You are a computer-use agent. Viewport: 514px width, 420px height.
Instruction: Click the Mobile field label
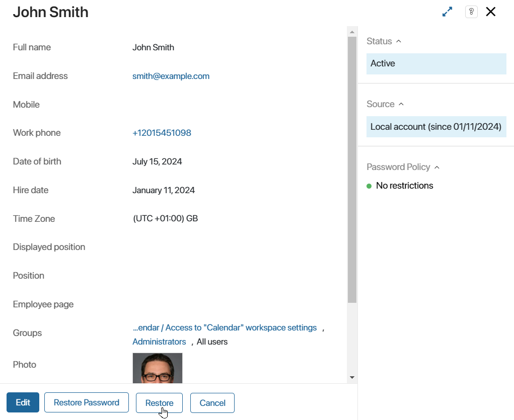pyautogui.click(x=26, y=105)
